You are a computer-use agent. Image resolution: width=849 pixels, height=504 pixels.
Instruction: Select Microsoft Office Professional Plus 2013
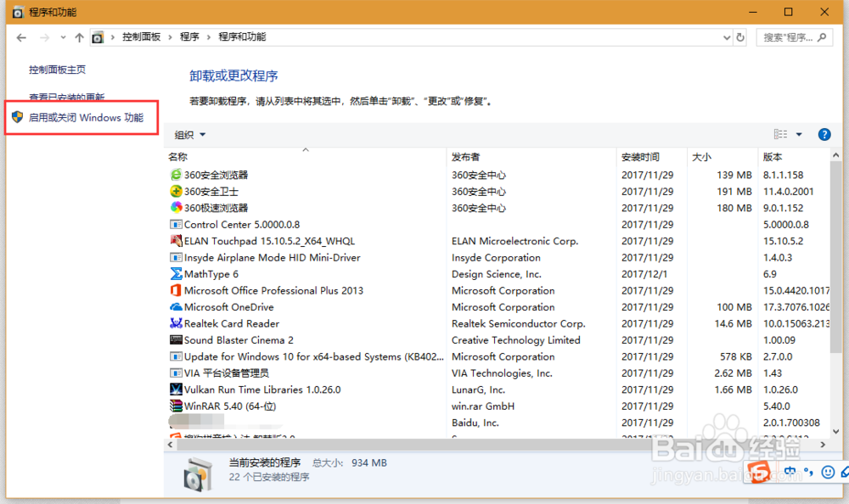[x=273, y=290]
